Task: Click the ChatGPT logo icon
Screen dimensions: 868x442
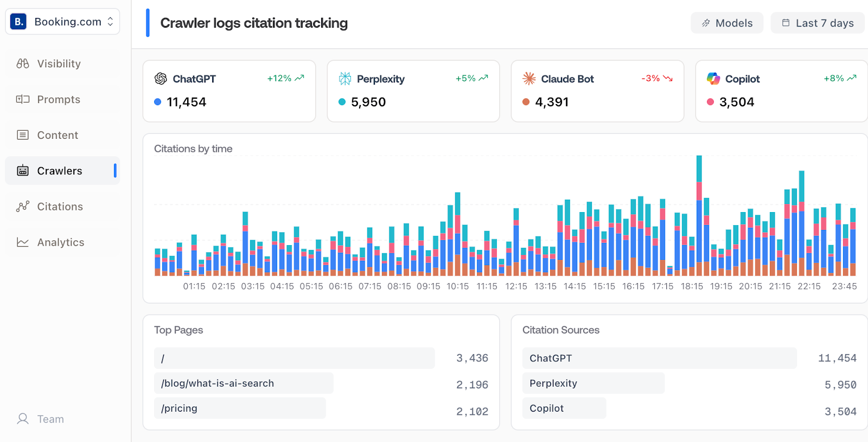Action: 161,79
